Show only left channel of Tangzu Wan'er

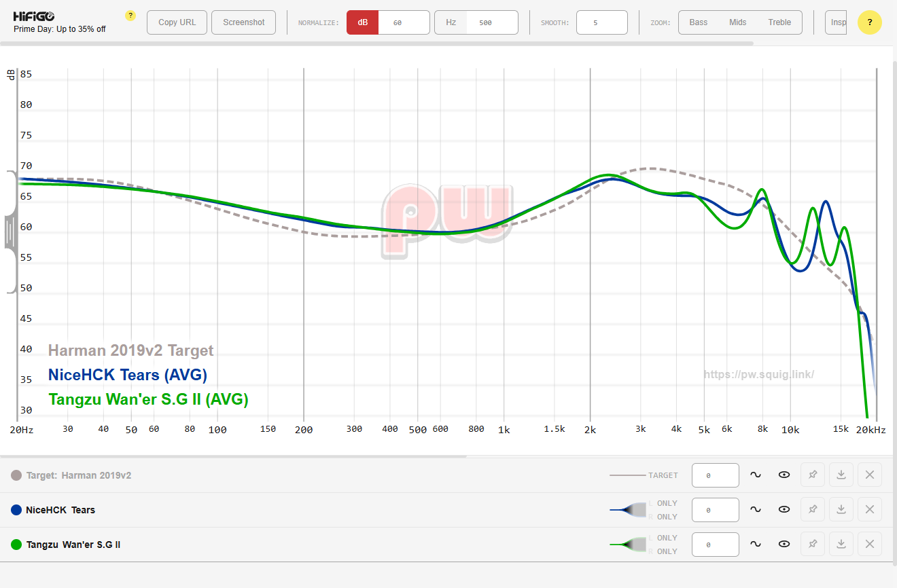(663, 538)
